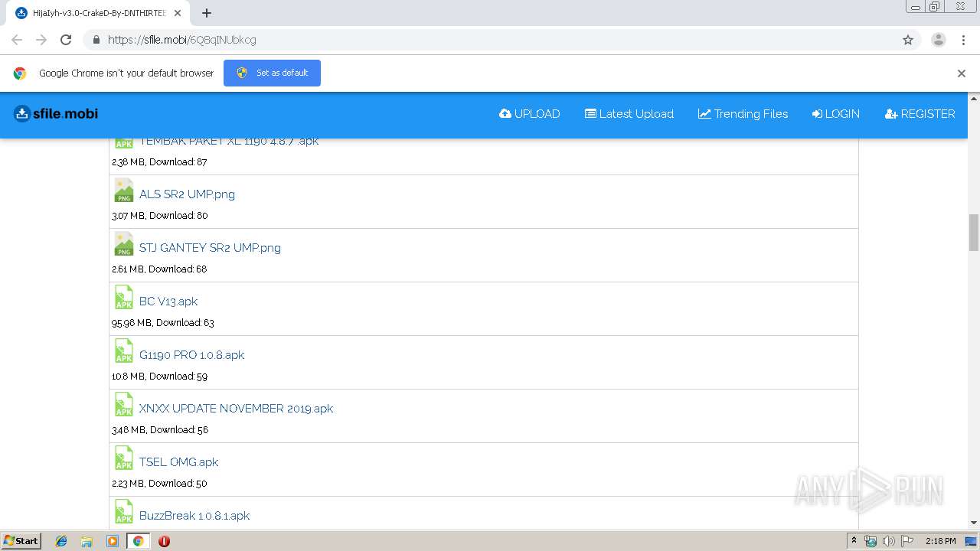Open the REGISTER page

click(x=920, y=114)
